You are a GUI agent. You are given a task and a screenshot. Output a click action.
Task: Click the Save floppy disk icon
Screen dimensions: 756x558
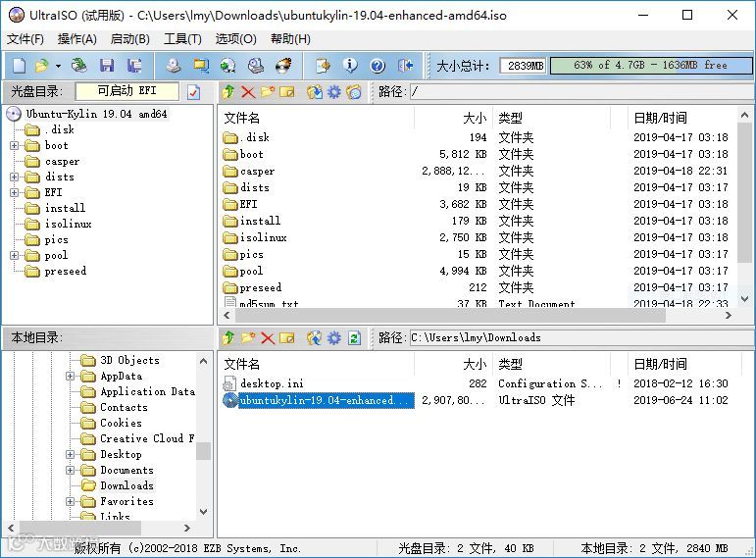(x=107, y=66)
